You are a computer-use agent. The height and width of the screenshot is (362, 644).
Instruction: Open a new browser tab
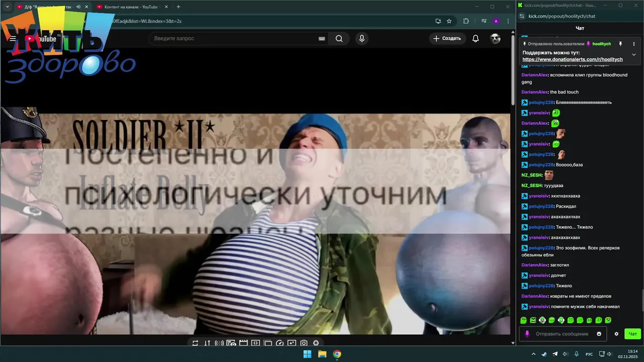tap(178, 7)
